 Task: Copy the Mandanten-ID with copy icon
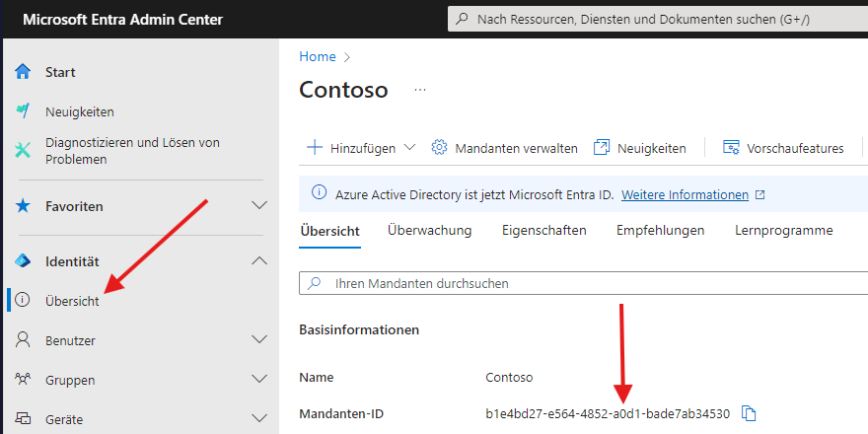[x=749, y=413]
